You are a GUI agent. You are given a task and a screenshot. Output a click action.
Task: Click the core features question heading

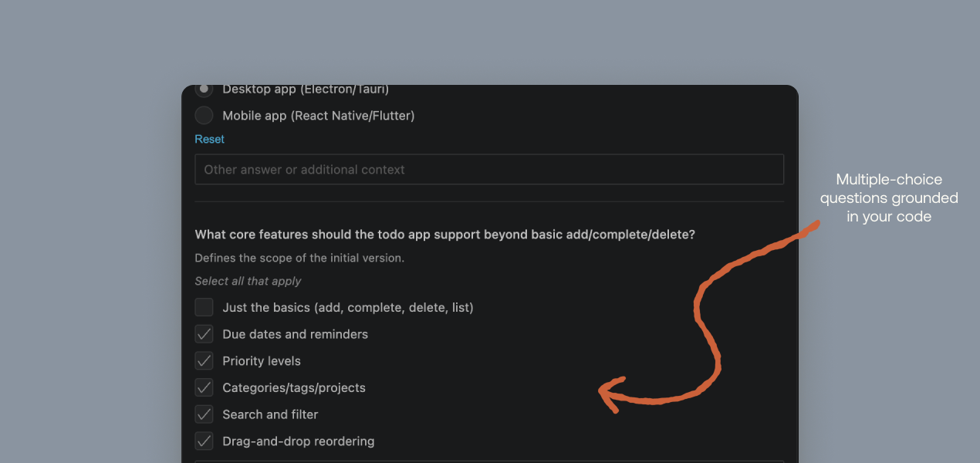click(x=444, y=235)
